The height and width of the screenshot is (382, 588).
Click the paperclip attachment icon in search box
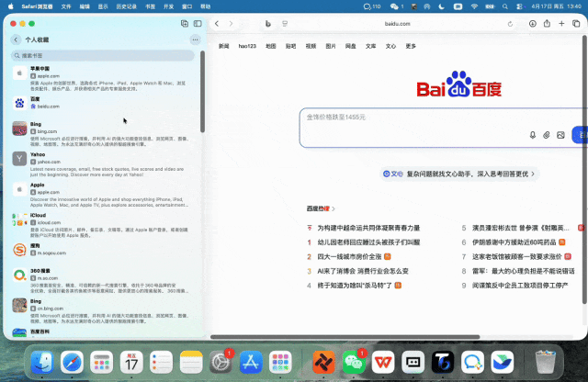tap(547, 135)
